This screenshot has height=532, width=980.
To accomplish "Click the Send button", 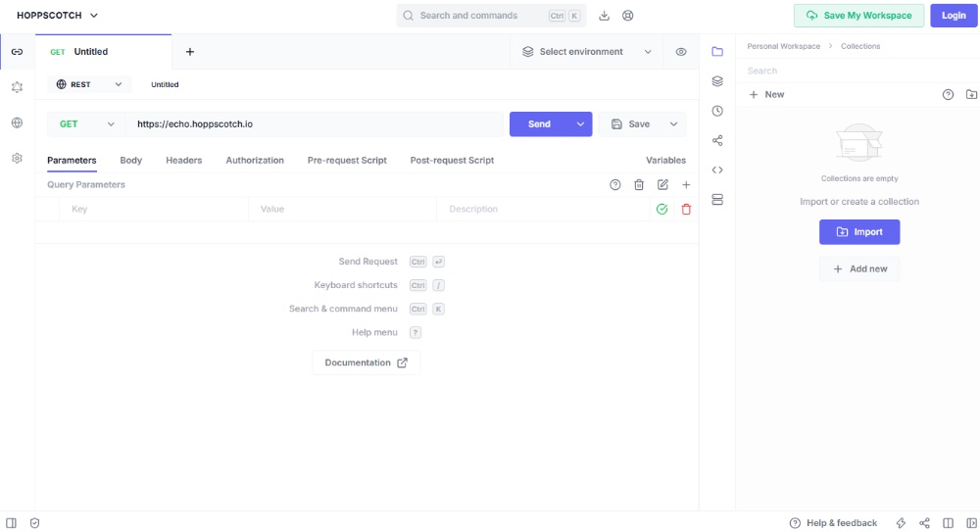I will click(539, 123).
